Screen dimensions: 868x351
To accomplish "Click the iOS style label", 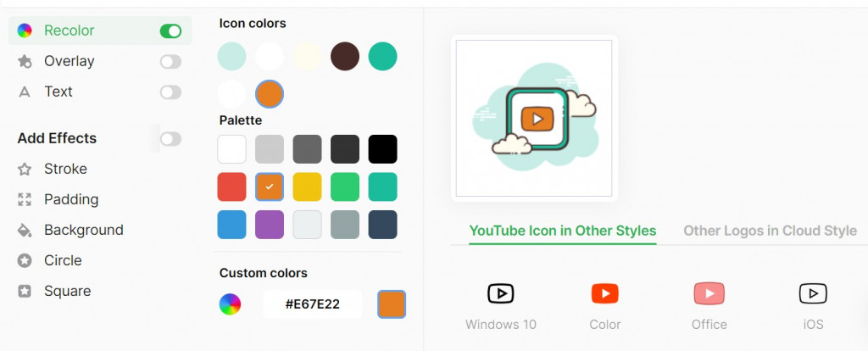I will 813,325.
